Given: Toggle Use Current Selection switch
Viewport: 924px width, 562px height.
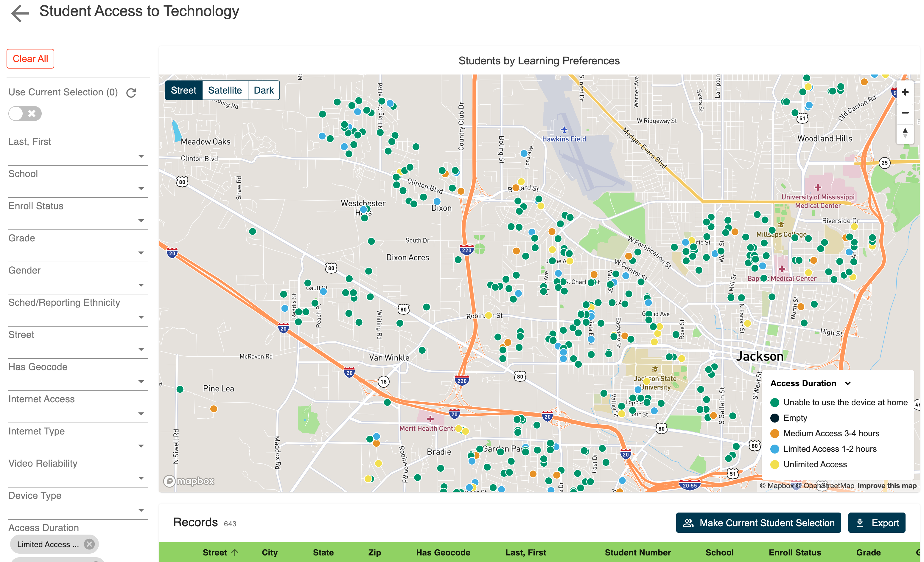Looking at the screenshot, I should coord(25,113).
